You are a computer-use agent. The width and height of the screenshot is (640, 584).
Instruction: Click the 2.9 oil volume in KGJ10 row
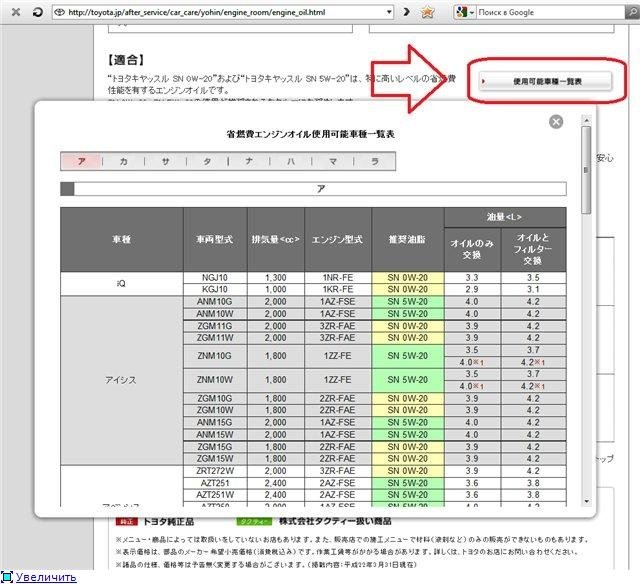(x=472, y=289)
